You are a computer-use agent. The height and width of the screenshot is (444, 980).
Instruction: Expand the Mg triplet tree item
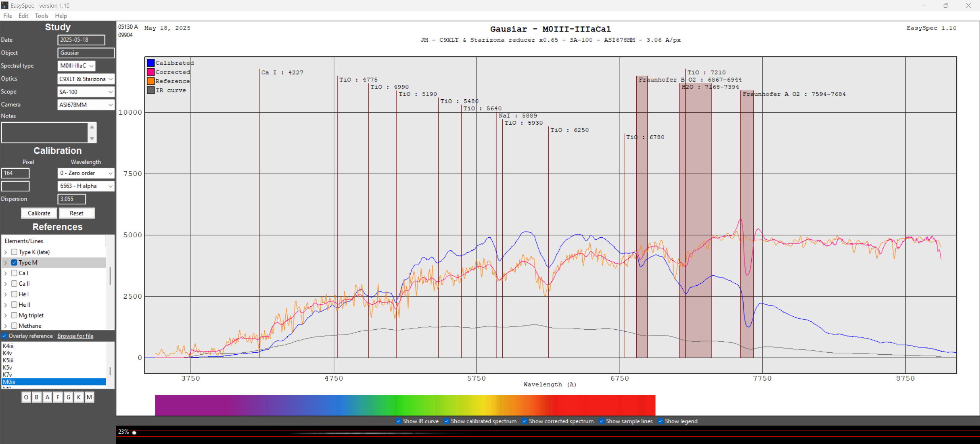(6, 316)
